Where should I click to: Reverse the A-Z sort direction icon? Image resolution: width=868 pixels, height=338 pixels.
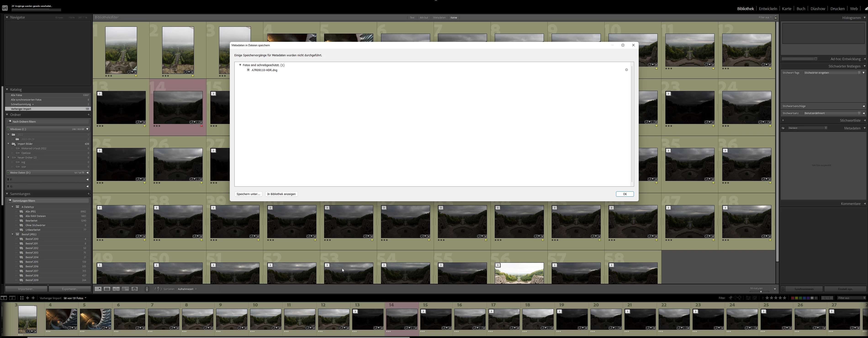(x=158, y=289)
